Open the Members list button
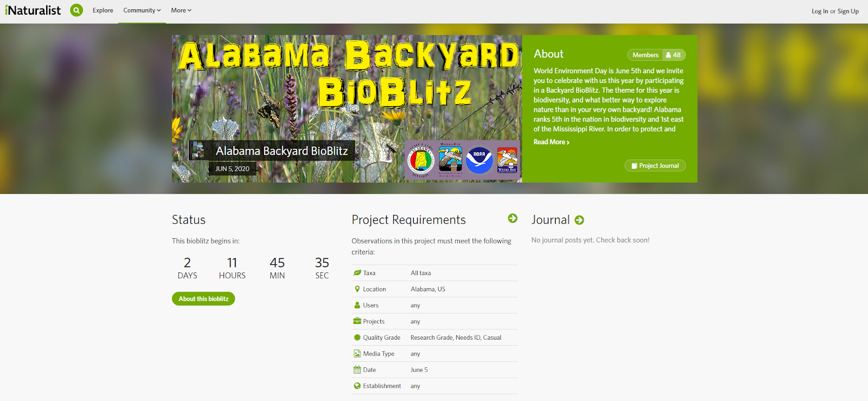 pyautogui.click(x=656, y=55)
